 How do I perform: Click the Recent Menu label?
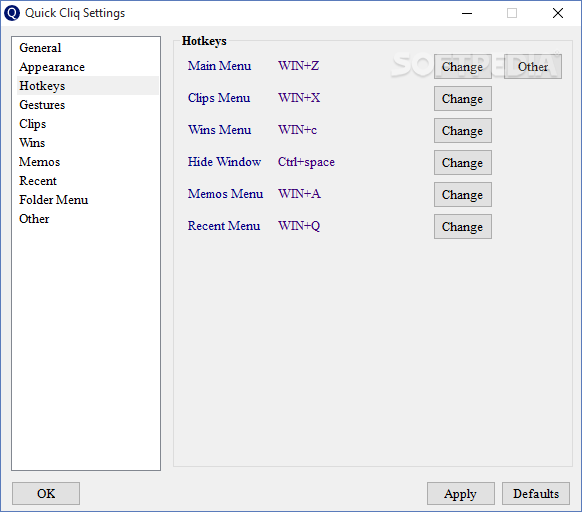(224, 225)
